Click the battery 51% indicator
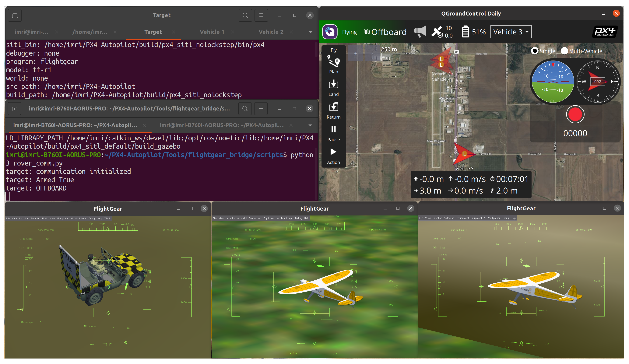This screenshot has width=629, height=364. click(x=473, y=32)
